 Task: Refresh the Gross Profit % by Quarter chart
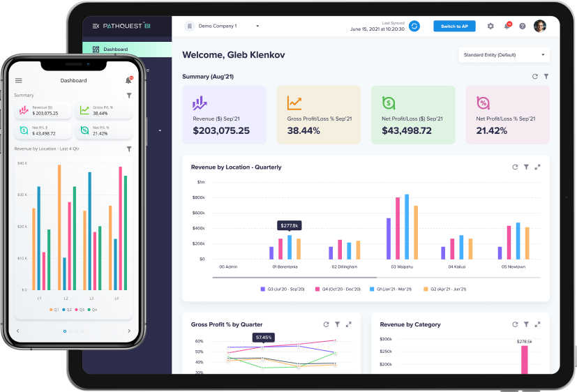326,324
